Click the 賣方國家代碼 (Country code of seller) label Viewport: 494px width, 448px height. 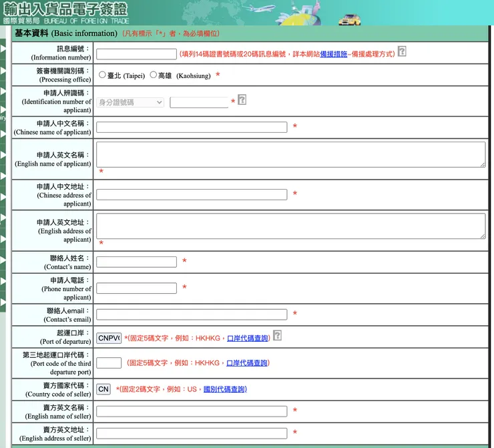coord(58,390)
